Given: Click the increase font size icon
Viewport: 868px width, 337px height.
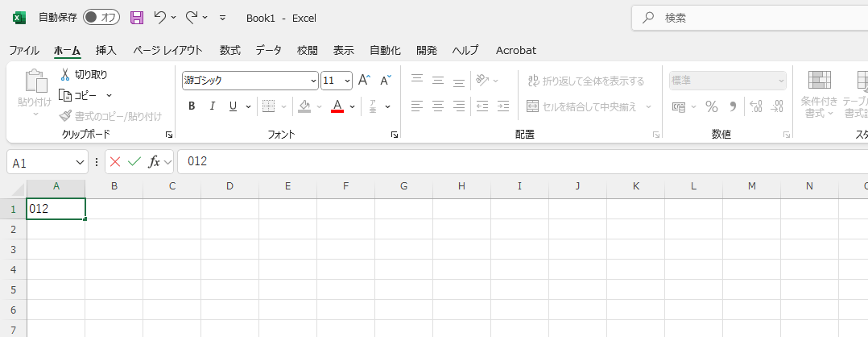Looking at the screenshot, I should click(x=364, y=80).
